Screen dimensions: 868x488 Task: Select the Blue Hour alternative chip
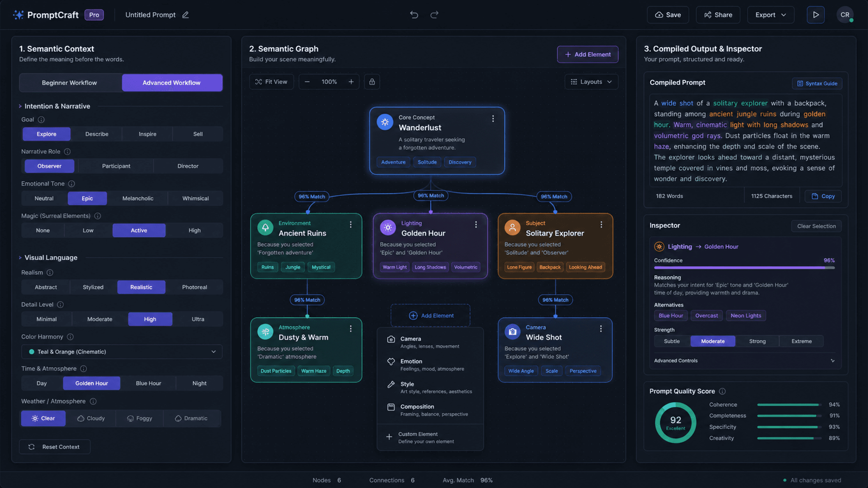(x=670, y=316)
